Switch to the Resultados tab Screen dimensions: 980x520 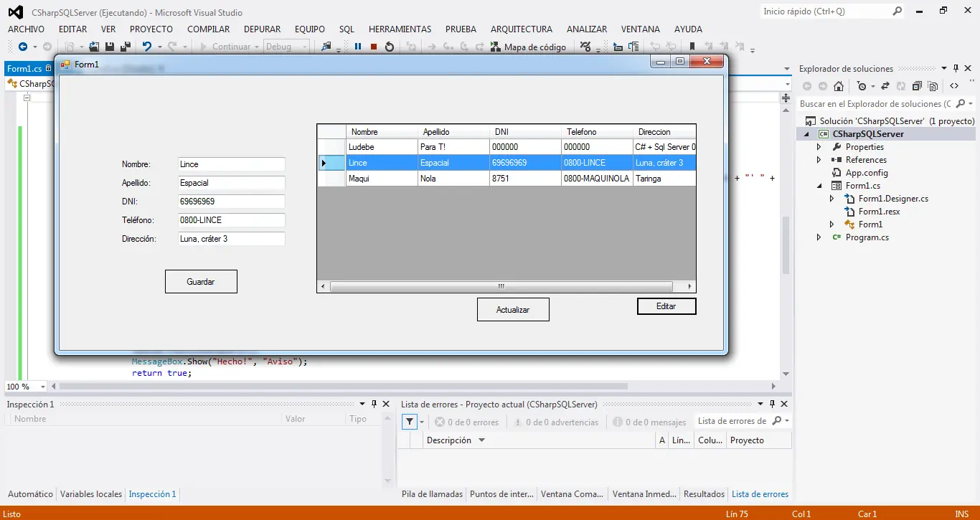point(704,494)
